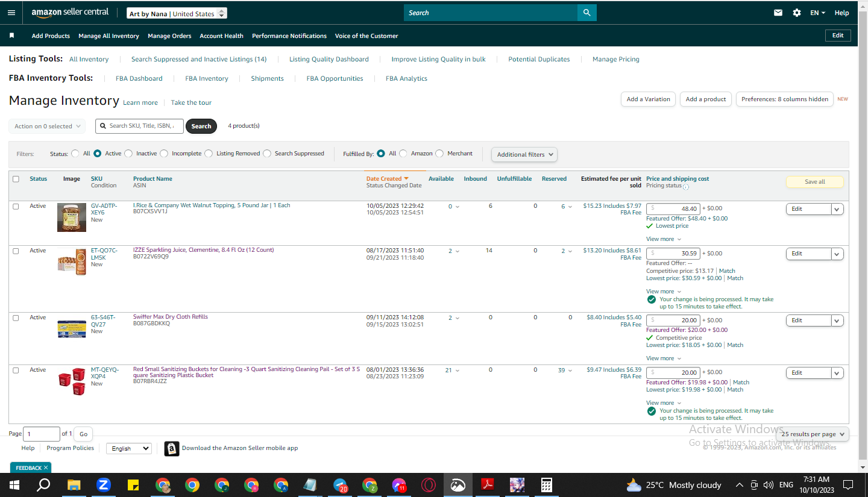Click the Search button next to SKU field

click(x=201, y=127)
